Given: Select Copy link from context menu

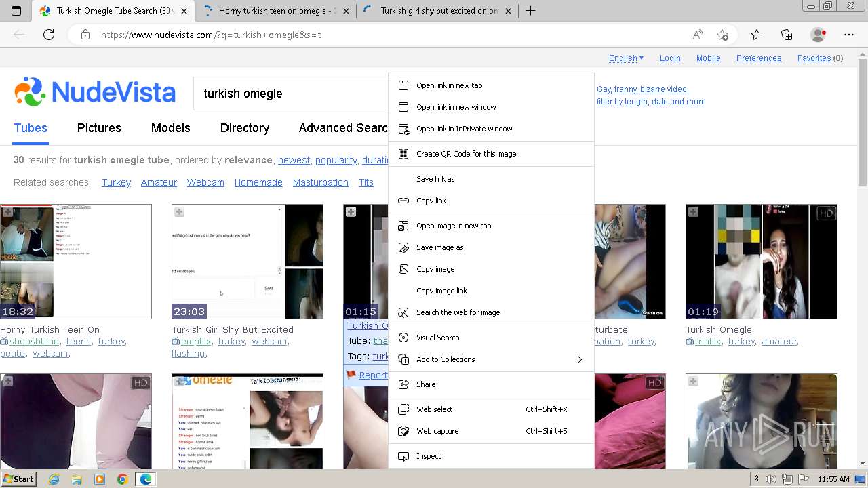Looking at the screenshot, I should 491,201.
